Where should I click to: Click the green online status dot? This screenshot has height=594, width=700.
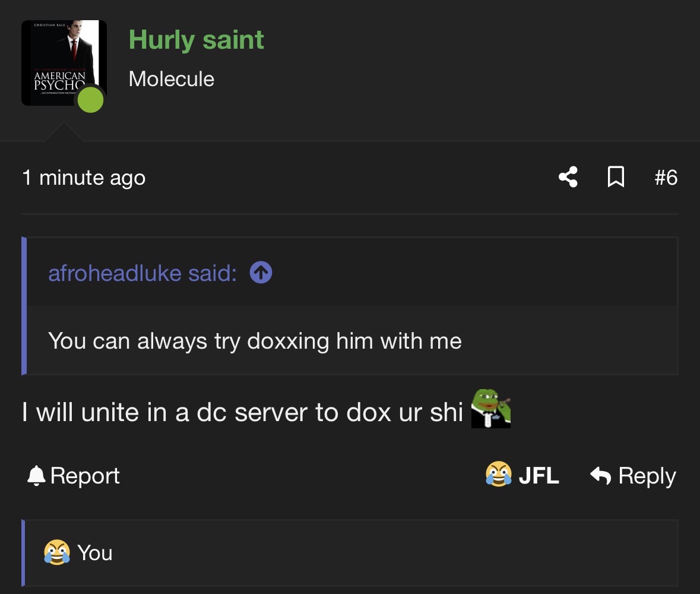(91, 100)
